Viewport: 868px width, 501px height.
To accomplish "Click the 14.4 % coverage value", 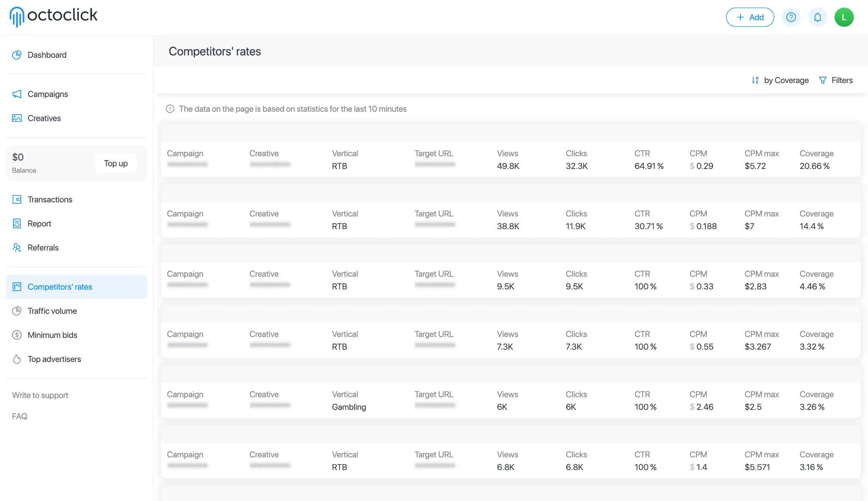I will (x=812, y=226).
